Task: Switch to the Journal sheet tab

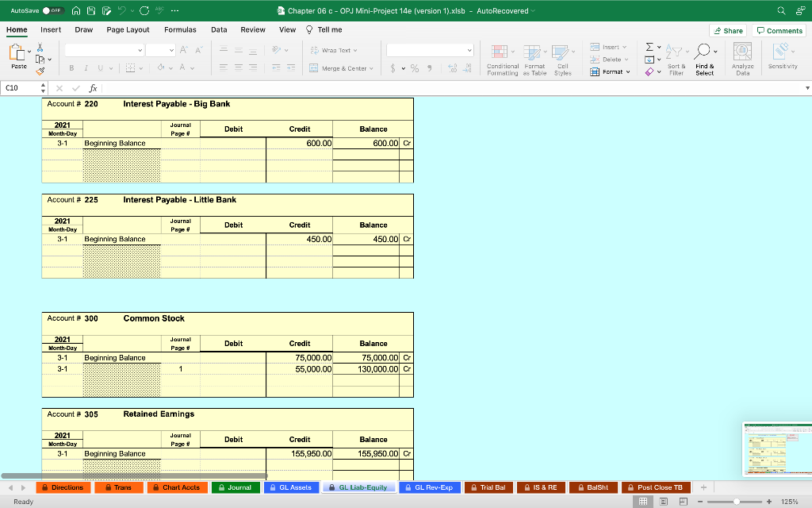Action: click(x=236, y=487)
